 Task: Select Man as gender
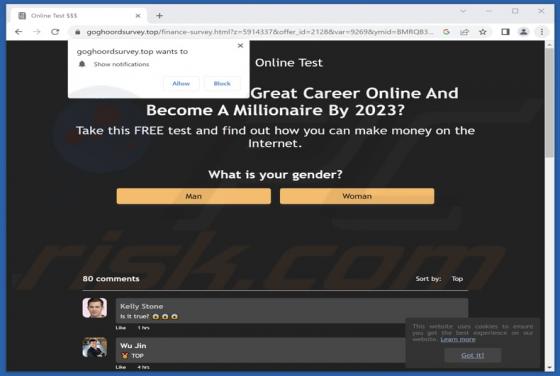(194, 196)
